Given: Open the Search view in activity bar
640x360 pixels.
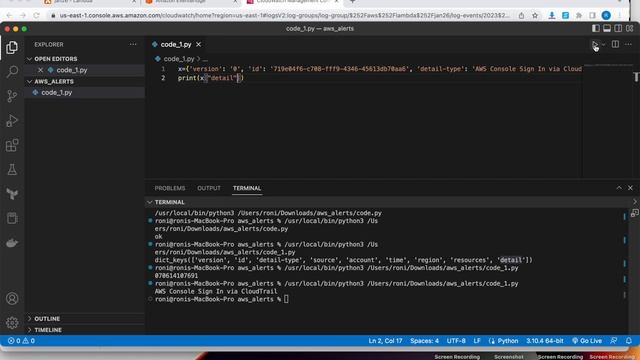Looking at the screenshot, I should tap(12, 72).
